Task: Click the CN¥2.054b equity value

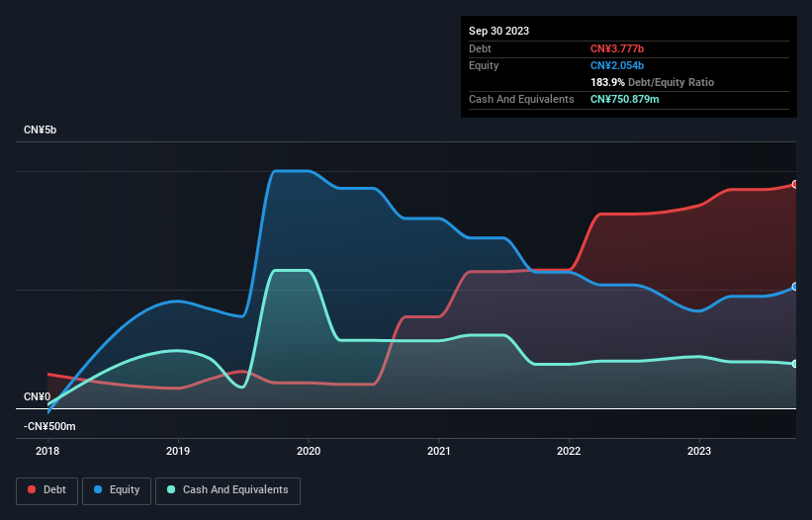Action: pos(617,65)
